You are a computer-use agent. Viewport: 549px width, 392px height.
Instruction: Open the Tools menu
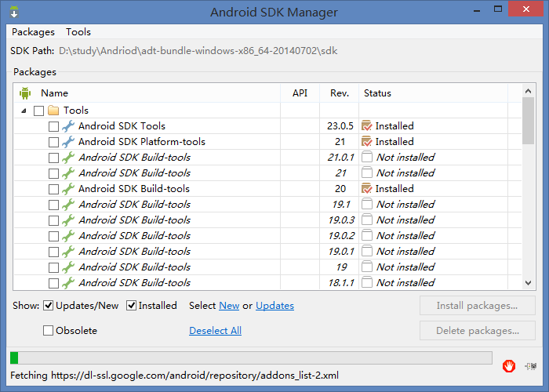click(x=78, y=32)
